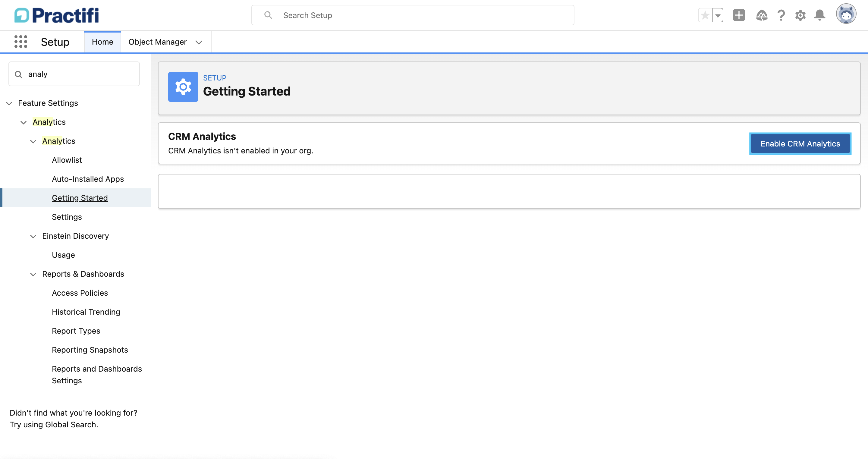Click the Reports & Dashboards label
Image resolution: width=868 pixels, height=459 pixels.
(83, 274)
